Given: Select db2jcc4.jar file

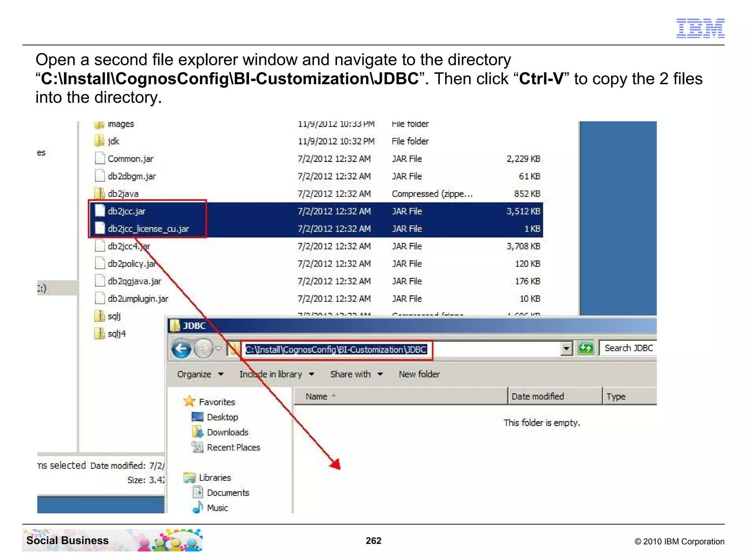Looking at the screenshot, I should (x=129, y=246).
